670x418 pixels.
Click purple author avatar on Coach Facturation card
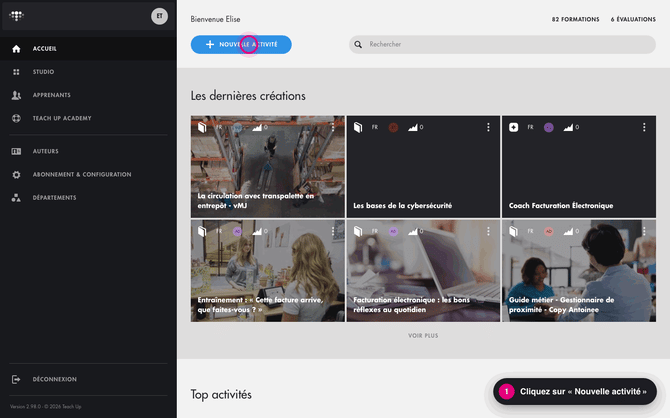point(549,127)
